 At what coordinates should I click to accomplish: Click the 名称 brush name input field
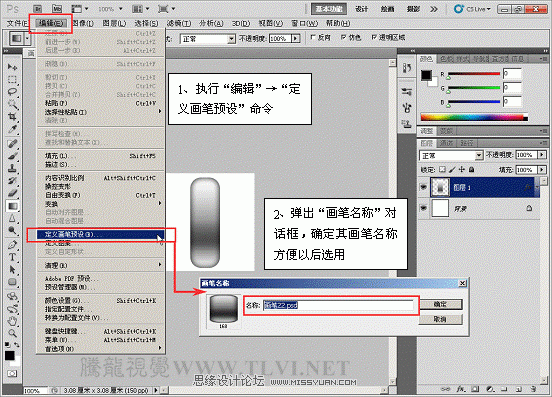(338, 305)
